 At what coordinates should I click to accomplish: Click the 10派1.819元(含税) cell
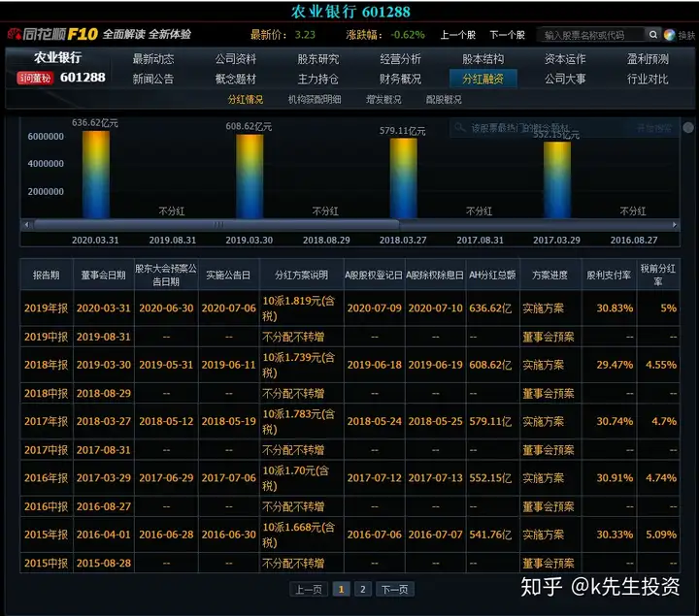point(301,308)
